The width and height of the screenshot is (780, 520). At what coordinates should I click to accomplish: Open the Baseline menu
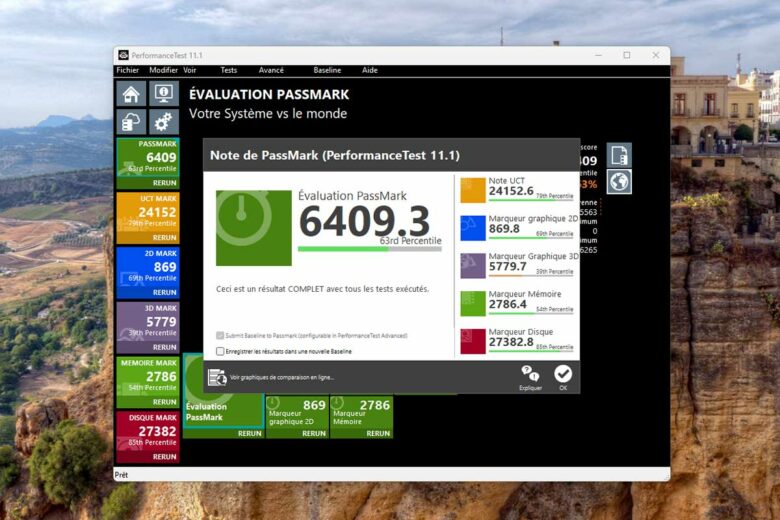(327, 70)
